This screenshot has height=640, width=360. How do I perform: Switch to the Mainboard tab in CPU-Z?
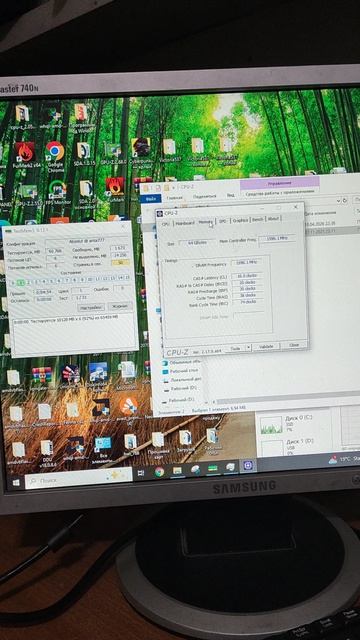[x=184, y=223]
